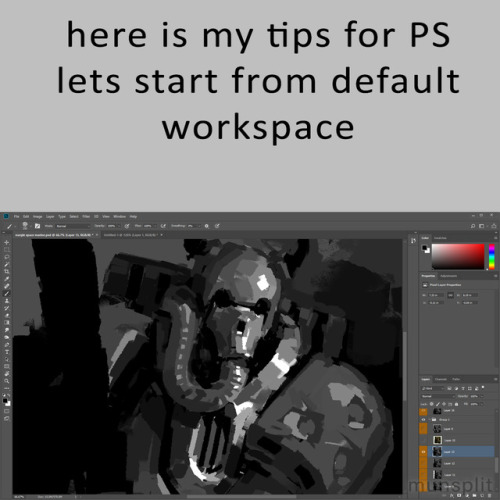
Task: Open Opacity slider dropdown in options bar
Action: click(119, 226)
